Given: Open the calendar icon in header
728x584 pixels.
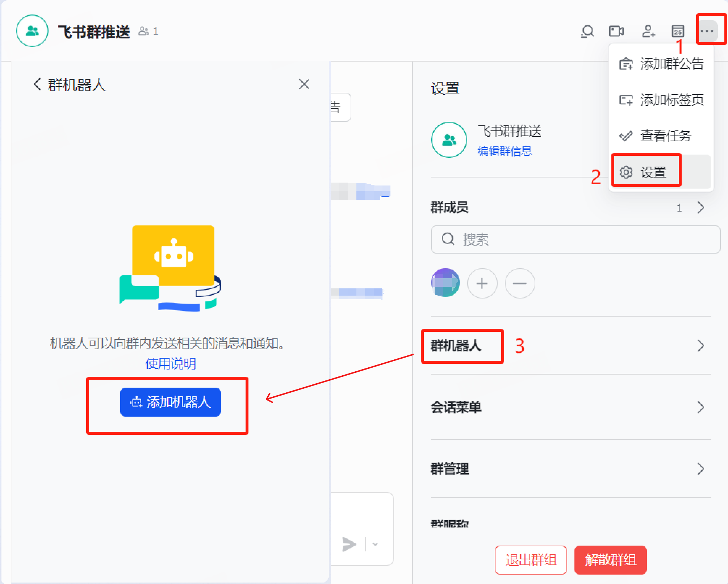Looking at the screenshot, I should (x=678, y=32).
